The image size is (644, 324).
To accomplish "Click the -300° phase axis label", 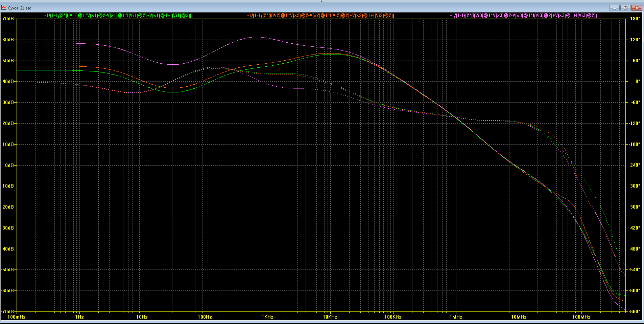I will click(634, 186).
